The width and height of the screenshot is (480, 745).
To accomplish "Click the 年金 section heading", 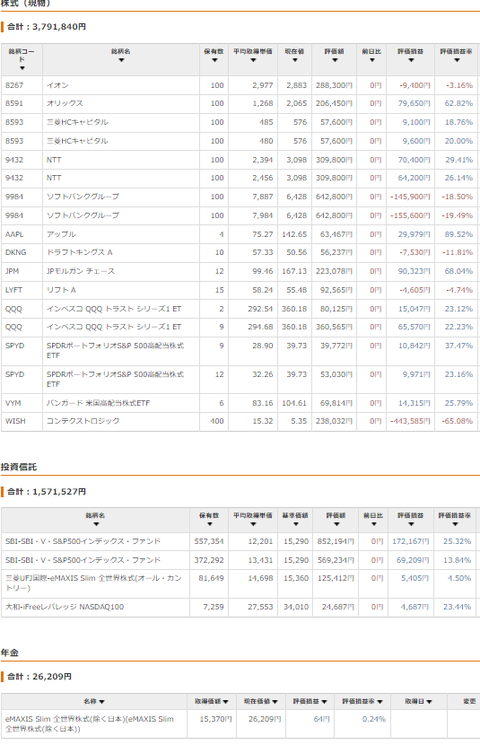I will pos(10,653).
